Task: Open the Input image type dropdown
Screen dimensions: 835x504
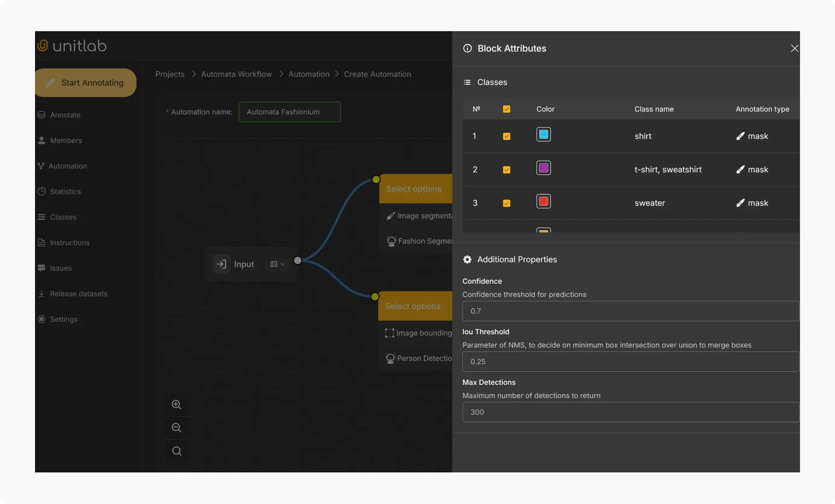Action: [277, 264]
